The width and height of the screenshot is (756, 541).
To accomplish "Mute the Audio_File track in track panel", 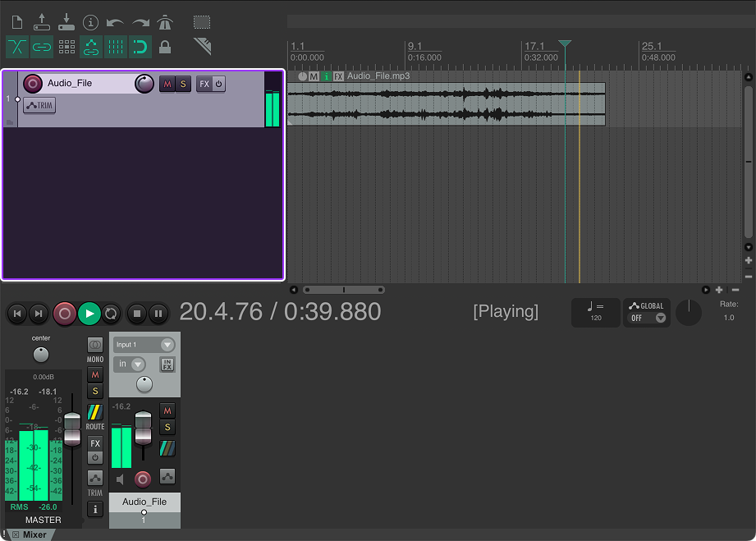I will point(167,84).
